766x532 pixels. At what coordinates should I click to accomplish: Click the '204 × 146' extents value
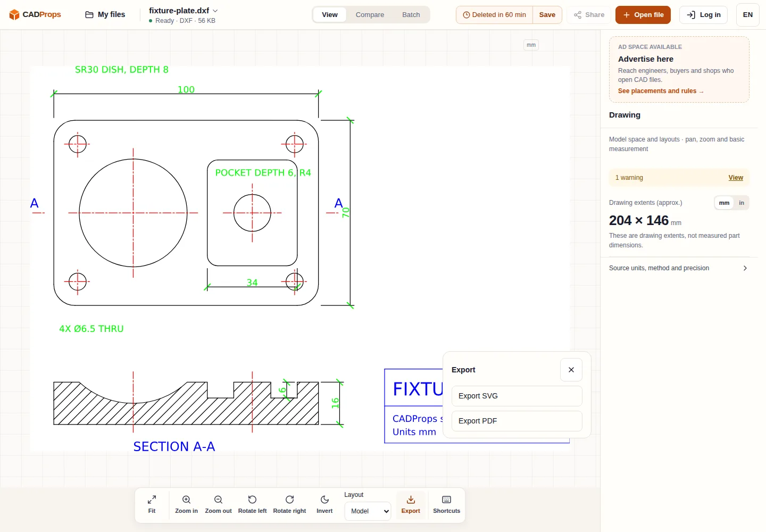pyautogui.click(x=639, y=220)
